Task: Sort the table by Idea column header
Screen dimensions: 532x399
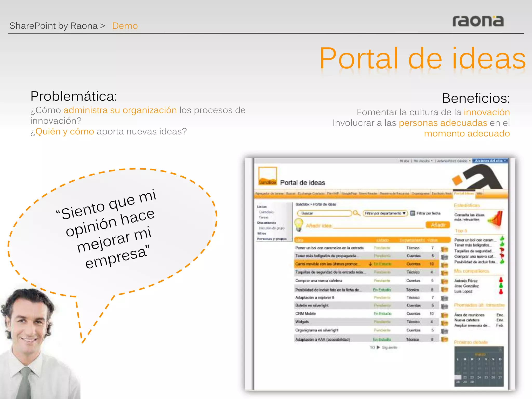Action: 299,240
